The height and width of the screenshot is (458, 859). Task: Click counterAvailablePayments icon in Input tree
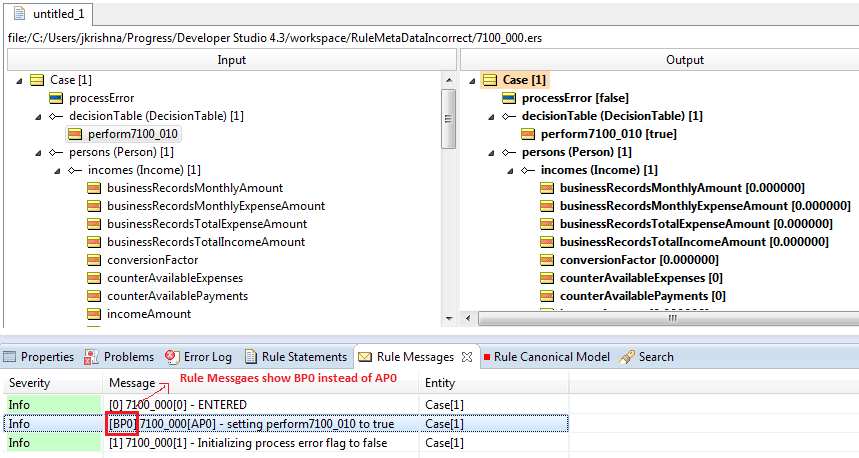(x=94, y=296)
